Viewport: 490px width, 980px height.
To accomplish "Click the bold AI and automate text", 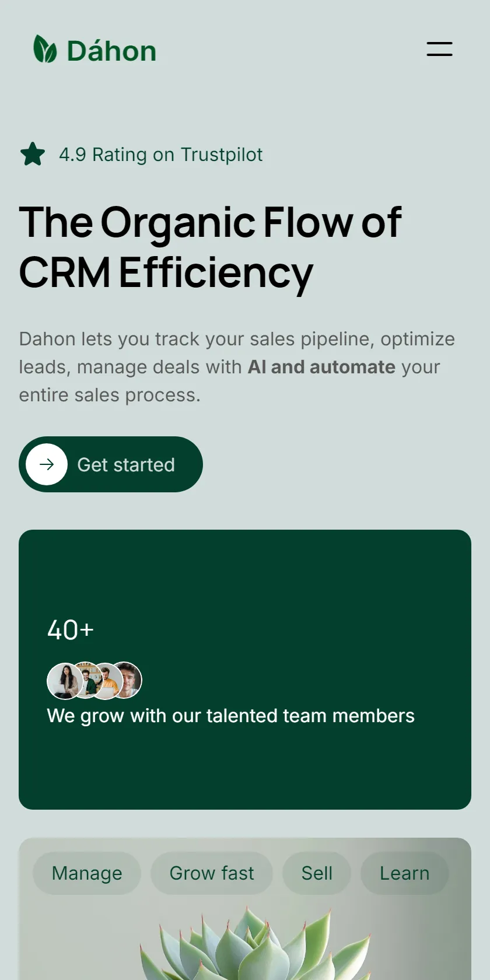I will click(x=322, y=367).
